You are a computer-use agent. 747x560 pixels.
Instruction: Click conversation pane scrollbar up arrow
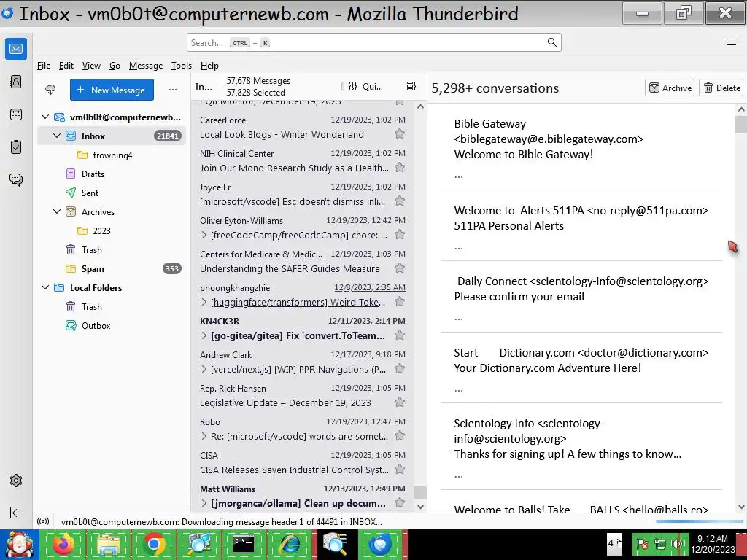741,109
